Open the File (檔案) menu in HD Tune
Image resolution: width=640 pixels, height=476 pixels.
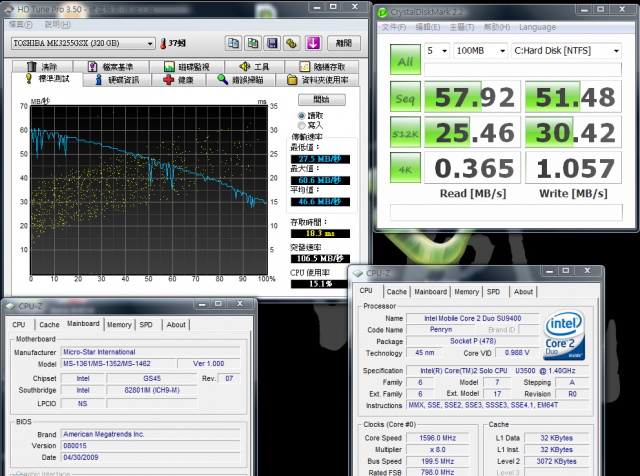[x=20, y=24]
